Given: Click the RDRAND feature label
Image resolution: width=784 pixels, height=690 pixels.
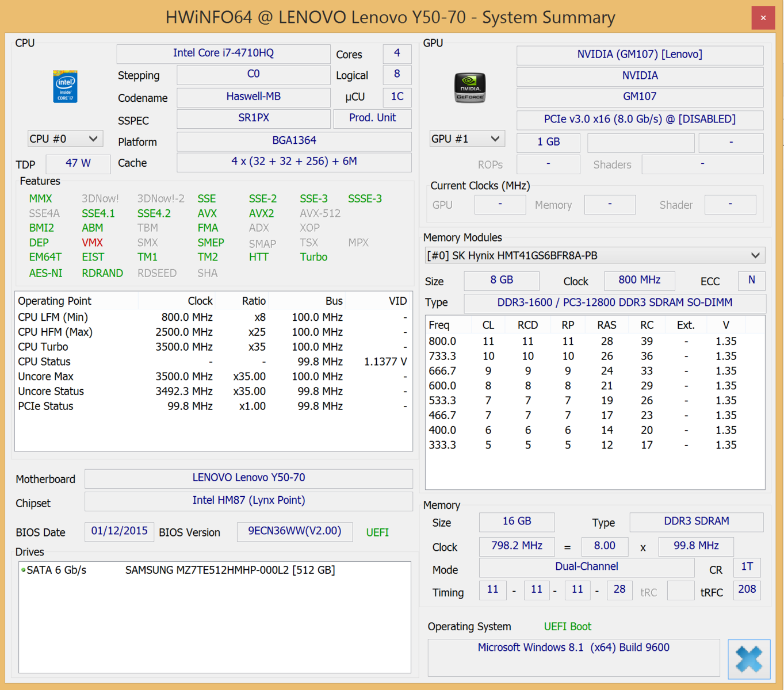Looking at the screenshot, I should point(102,273).
